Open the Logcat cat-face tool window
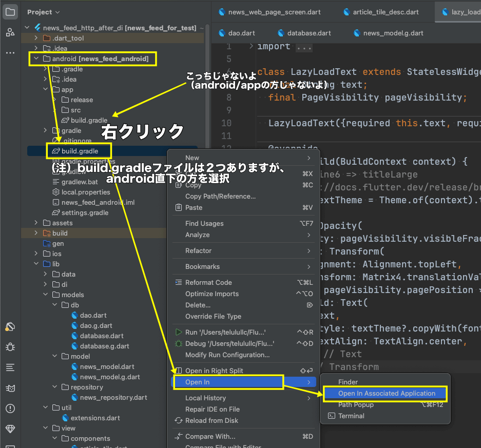The image size is (481, 448). 10,388
